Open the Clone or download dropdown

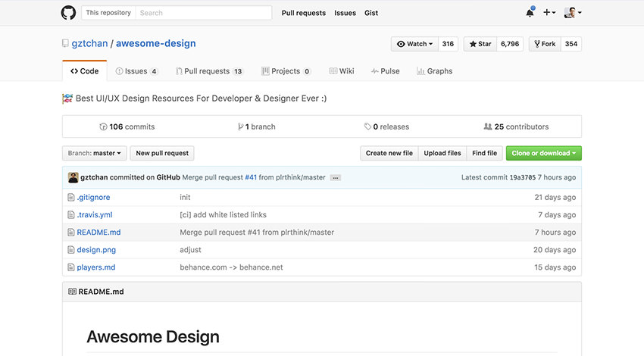pyautogui.click(x=544, y=153)
